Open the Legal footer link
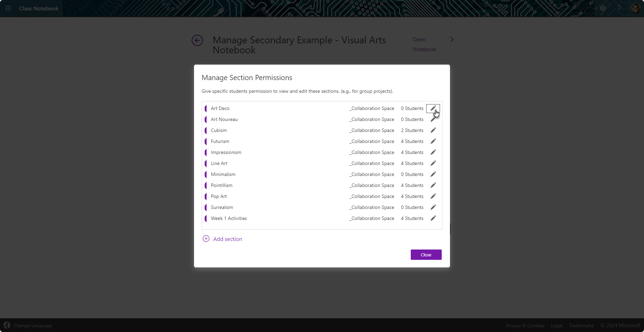This screenshot has width=644, height=332. tap(557, 325)
